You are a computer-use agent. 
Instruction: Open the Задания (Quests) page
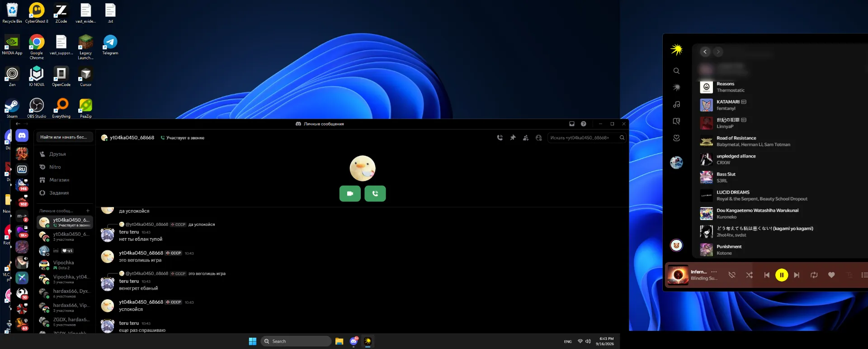click(65, 193)
